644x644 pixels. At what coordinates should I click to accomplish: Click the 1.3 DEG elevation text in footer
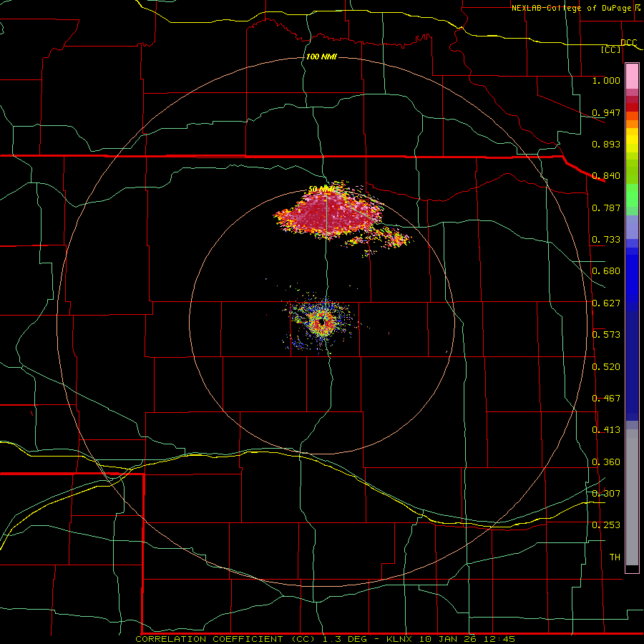[x=345, y=639]
